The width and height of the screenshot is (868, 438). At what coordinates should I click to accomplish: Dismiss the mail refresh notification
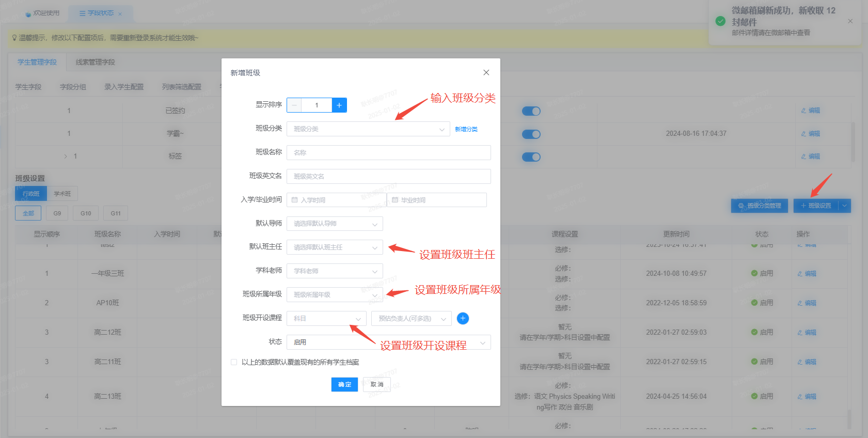(x=850, y=21)
